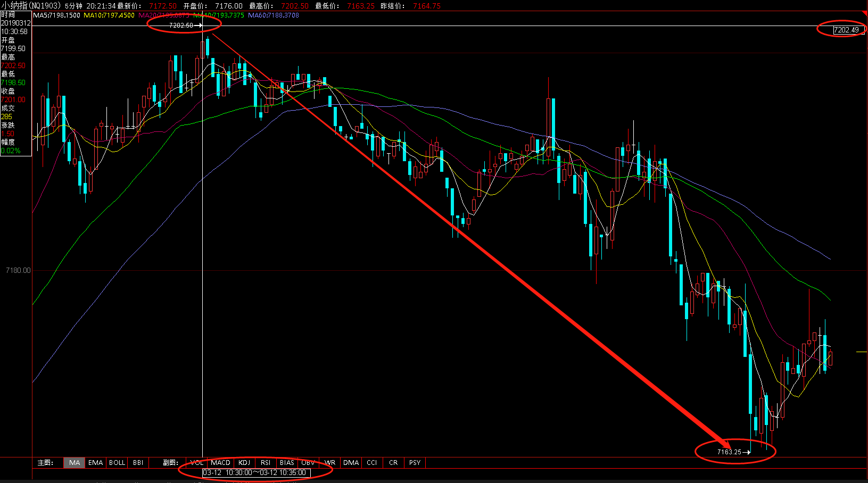Click the header 最低价 value 7163.25
This screenshot has height=483, width=868.
tap(361, 6)
